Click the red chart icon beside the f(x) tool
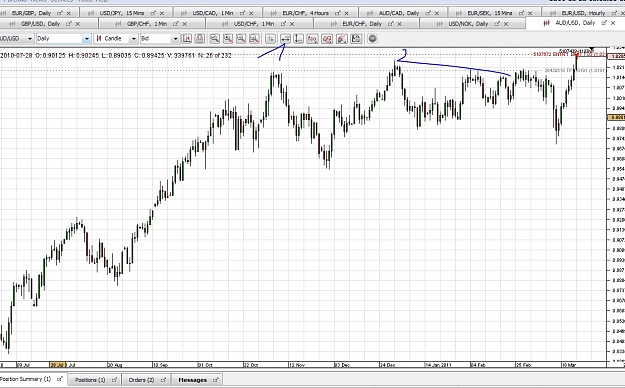Viewport: 625px width, 388px height. pyautogui.click(x=327, y=39)
